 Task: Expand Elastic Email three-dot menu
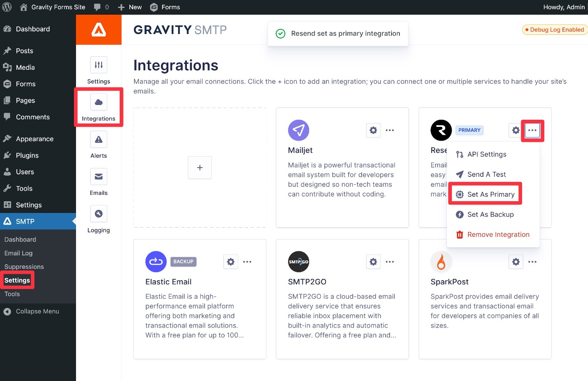click(x=247, y=262)
